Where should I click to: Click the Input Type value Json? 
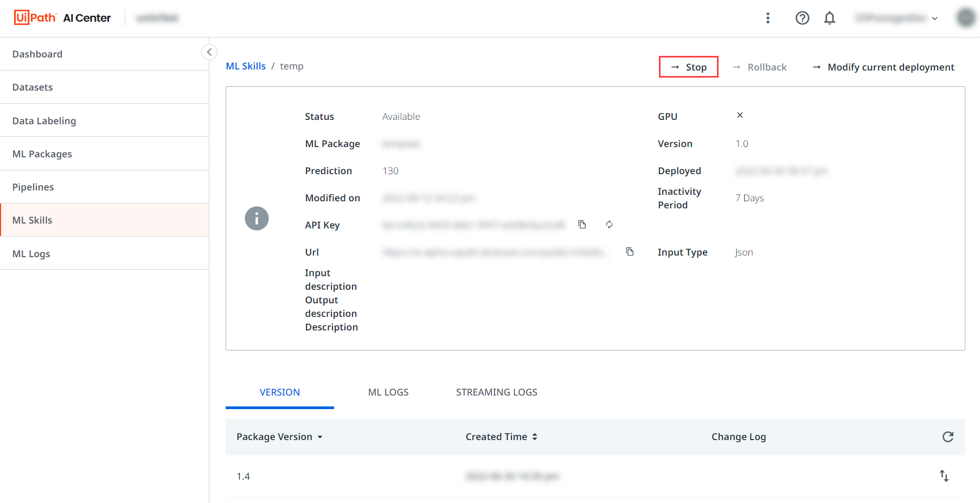tap(744, 252)
